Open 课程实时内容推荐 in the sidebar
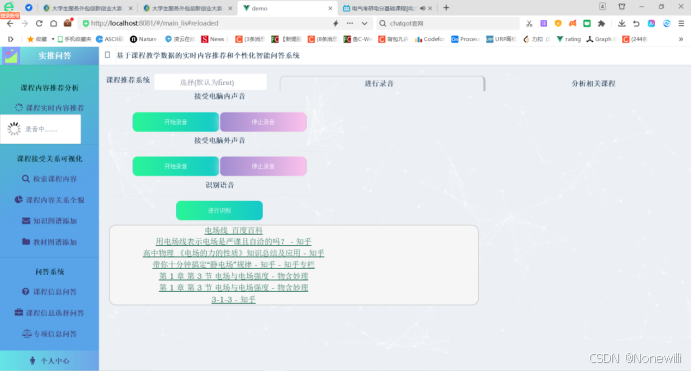692x372 pixels. pyautogui.click(x=49, y=108)
